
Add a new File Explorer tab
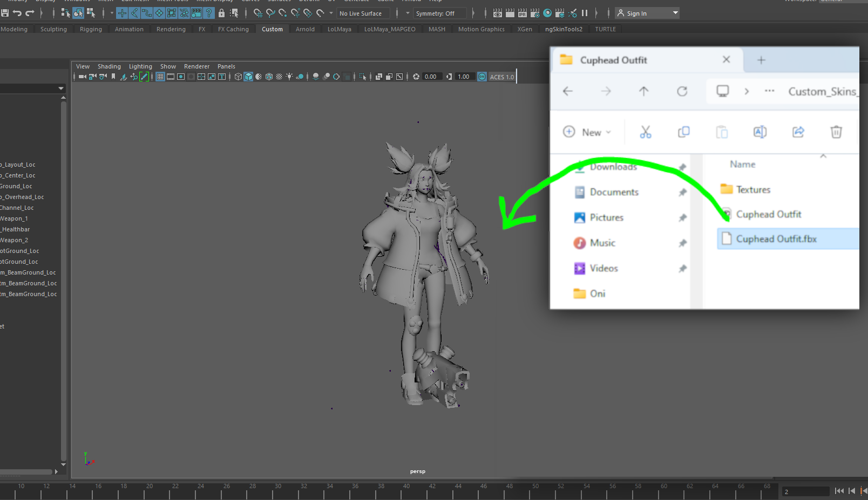click(761, 60)
